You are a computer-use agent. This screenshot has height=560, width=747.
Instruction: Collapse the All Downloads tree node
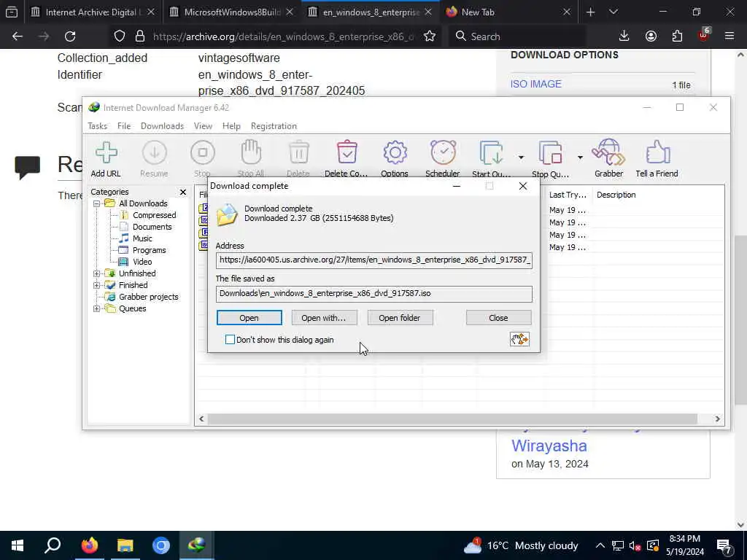pyautogui.click(x=97, y=204)
